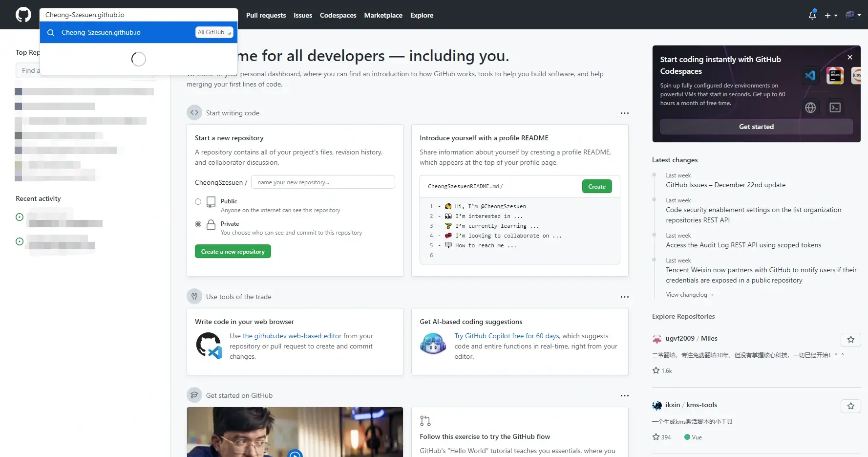Viewport: 868px width, 457px height.
Task: Star the ikxin/kms-tools repository
Action: (850, 406)
